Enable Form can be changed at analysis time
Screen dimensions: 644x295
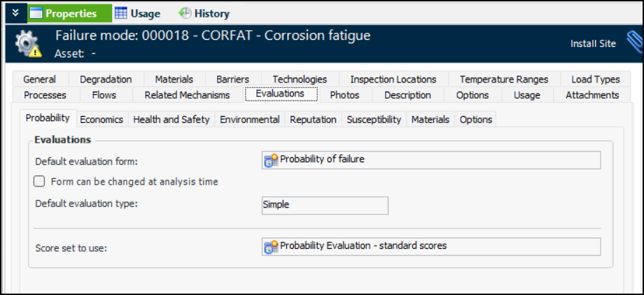[40, 182]
